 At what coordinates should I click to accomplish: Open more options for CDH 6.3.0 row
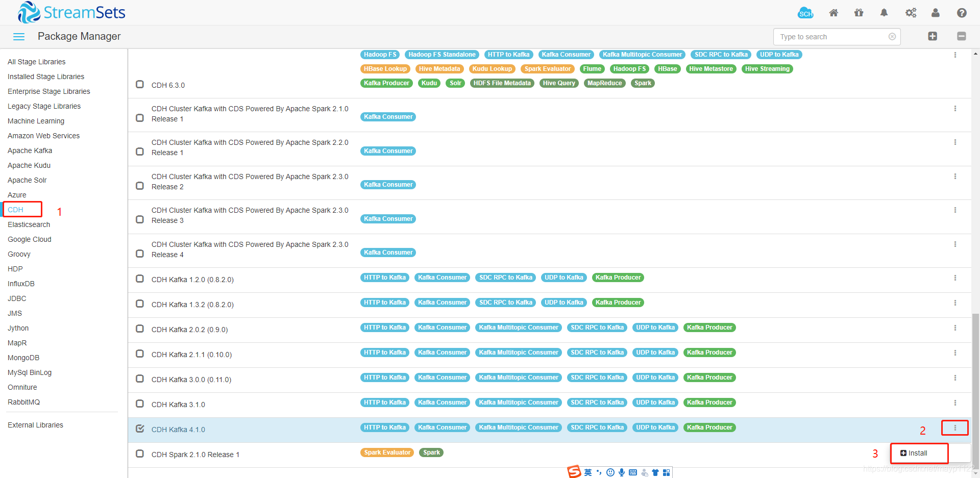[955, 55]
